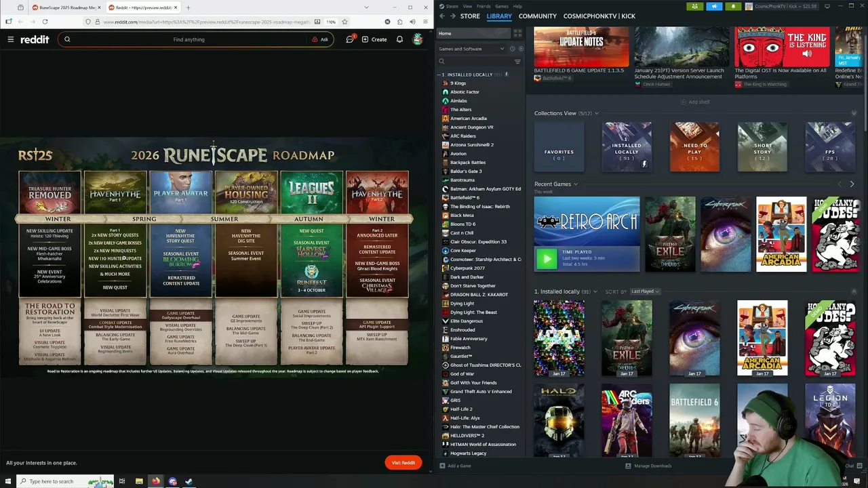
Task: Click Steam forward navigation arrow
Action: pyautogui.click(x=453, y=16)
